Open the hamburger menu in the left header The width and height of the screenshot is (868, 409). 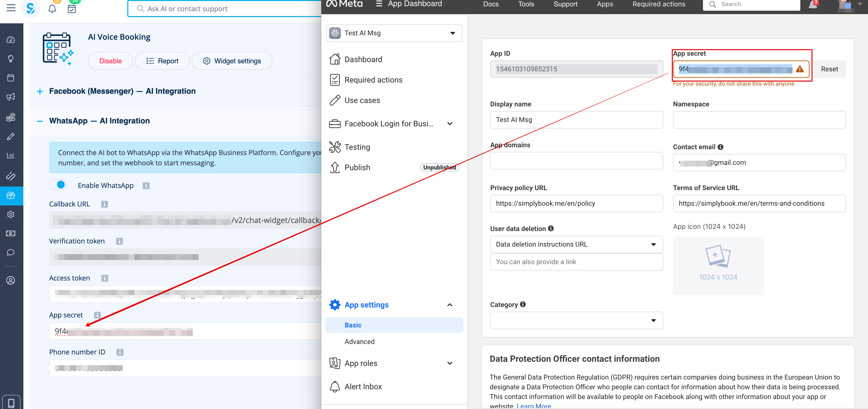point(11,8)
